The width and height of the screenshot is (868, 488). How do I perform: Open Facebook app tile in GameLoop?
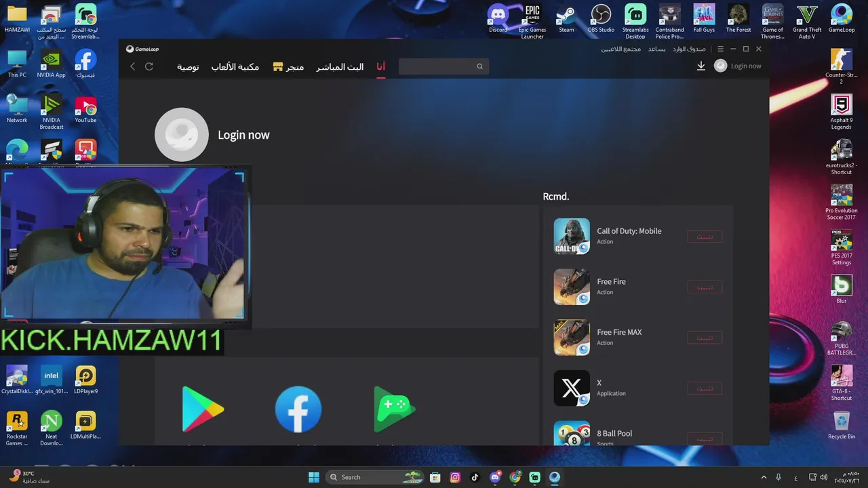pyautogui.click(x=298, y=409)
